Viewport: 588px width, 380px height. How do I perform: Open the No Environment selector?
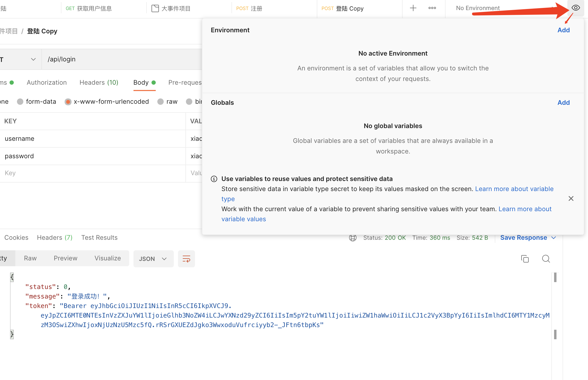[478, 8]
